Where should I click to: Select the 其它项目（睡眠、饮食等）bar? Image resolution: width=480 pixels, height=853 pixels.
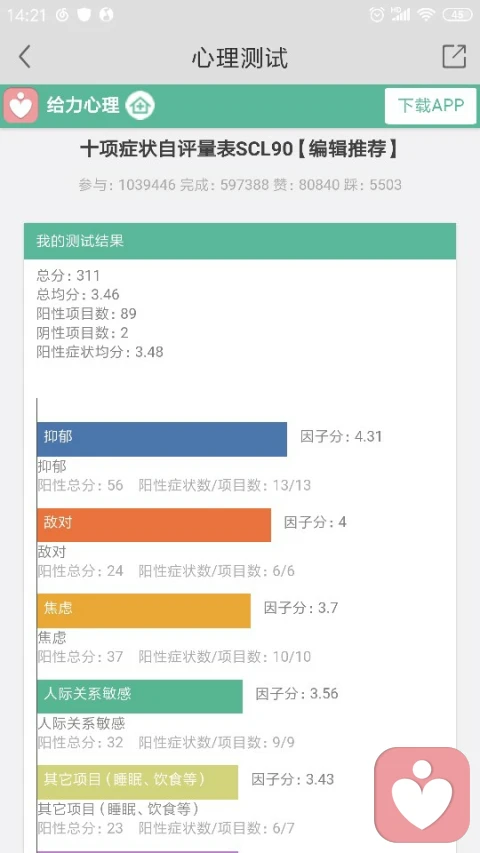(137, 782)
